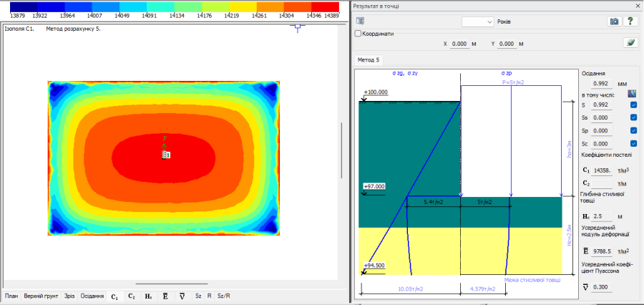Screen dimensions: 644x305
Task: Enable the Координати checkbox
Action: click(359, 33)
